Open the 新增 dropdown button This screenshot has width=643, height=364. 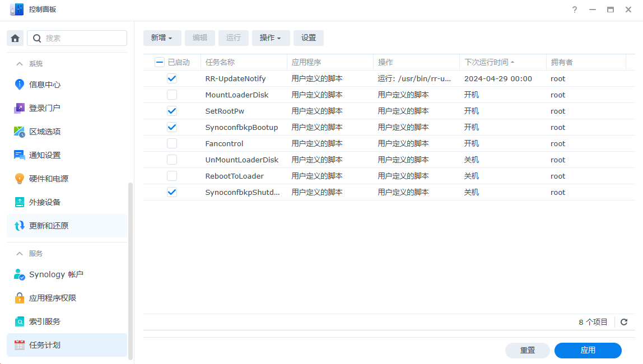point(162,38)
